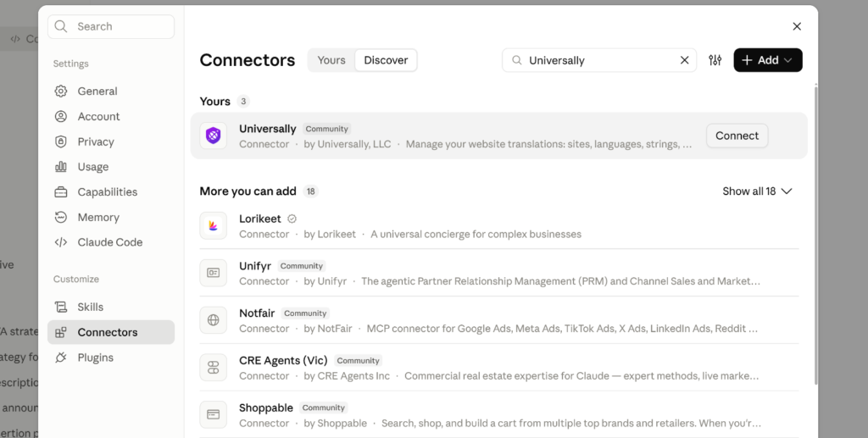The height and width of the screenshot is (438, 868).
Task: Click Community badge beside Universally
Action: [x=326, y=129]
